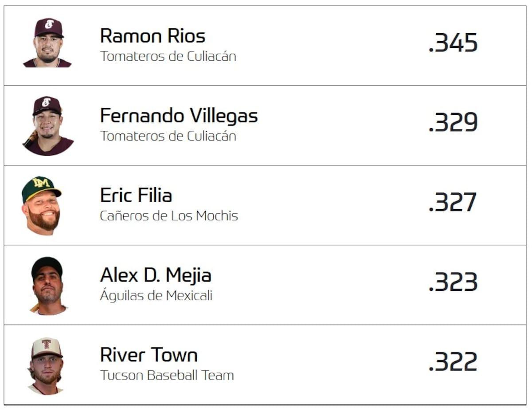Open the Alex D. Mejia name link

(156, 275)
